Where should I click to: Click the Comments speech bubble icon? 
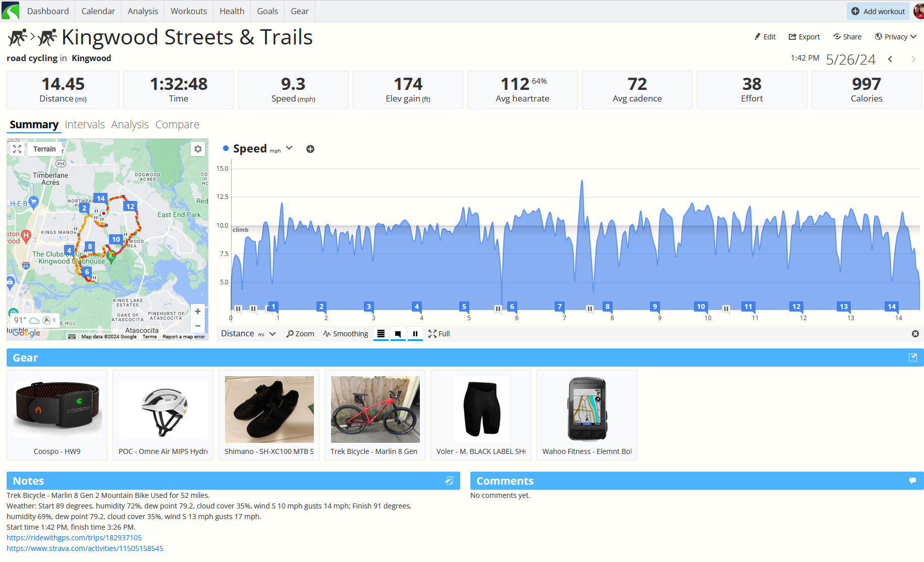(912, 481)
